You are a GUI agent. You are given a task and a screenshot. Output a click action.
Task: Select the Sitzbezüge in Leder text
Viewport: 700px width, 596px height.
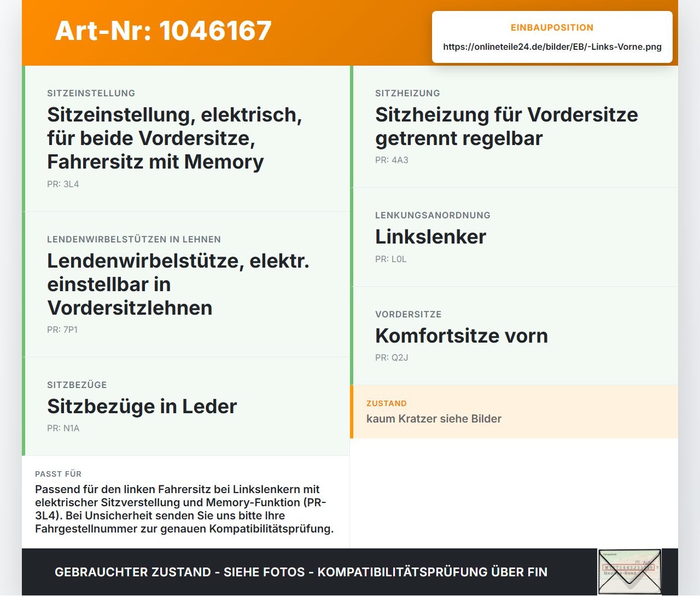click(x=142, y=406)
